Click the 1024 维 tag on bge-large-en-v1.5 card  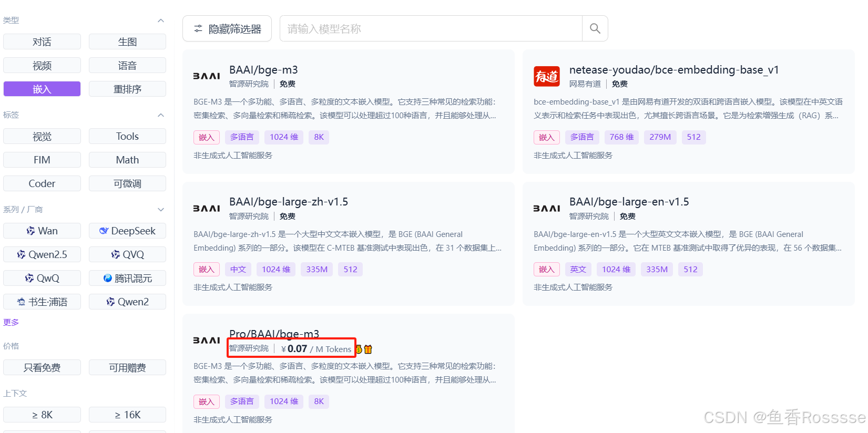(x=616, y=270)
